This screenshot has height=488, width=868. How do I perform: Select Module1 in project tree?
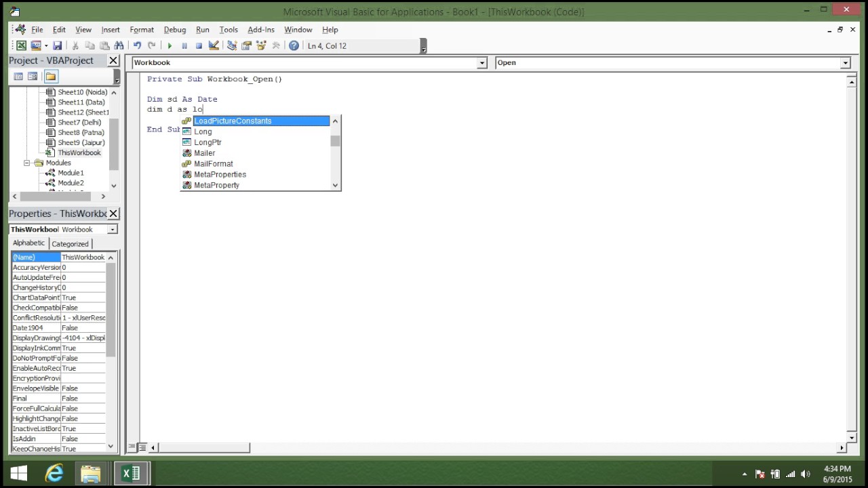(71, 173)
